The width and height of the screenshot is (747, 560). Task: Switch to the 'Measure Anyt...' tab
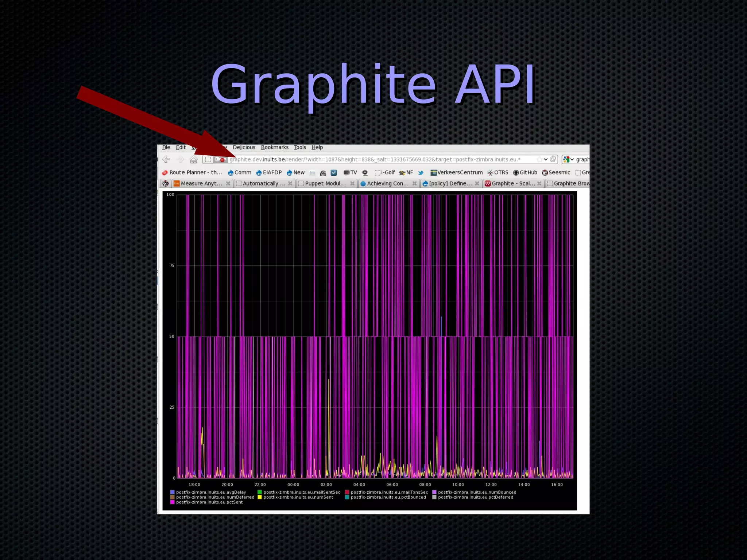202,183
